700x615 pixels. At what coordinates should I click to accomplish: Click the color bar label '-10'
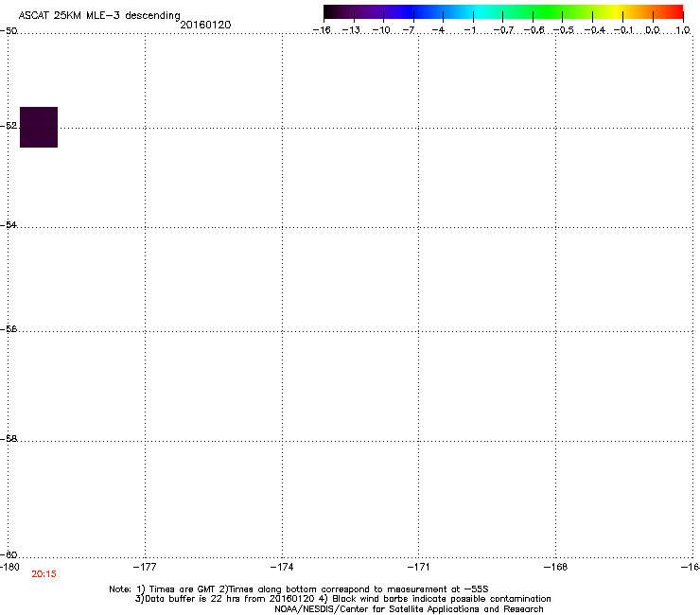tap(381, 30)
